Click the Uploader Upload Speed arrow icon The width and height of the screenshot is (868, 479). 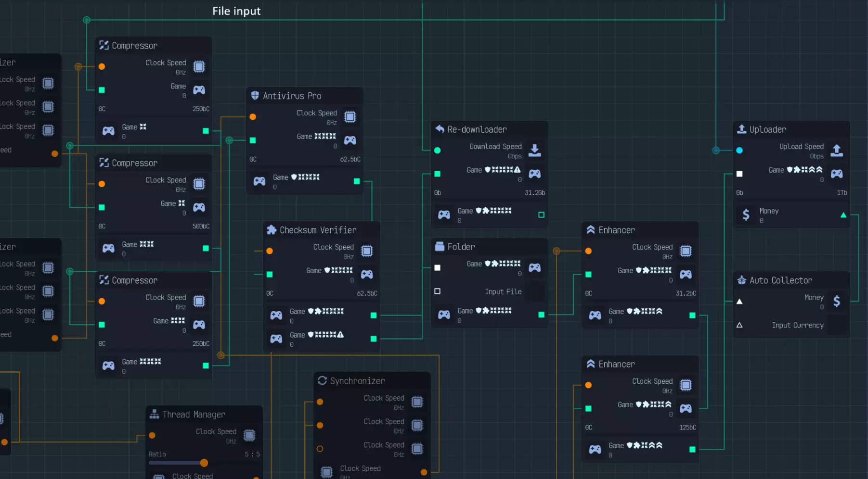click(x=837, y=150)
